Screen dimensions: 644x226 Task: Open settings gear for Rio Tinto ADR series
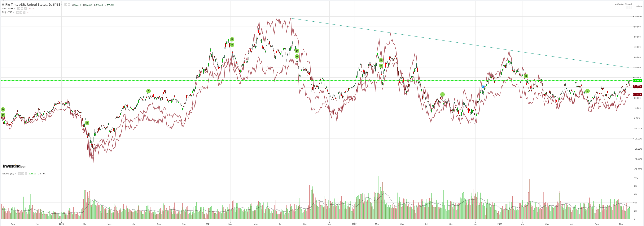69,5
